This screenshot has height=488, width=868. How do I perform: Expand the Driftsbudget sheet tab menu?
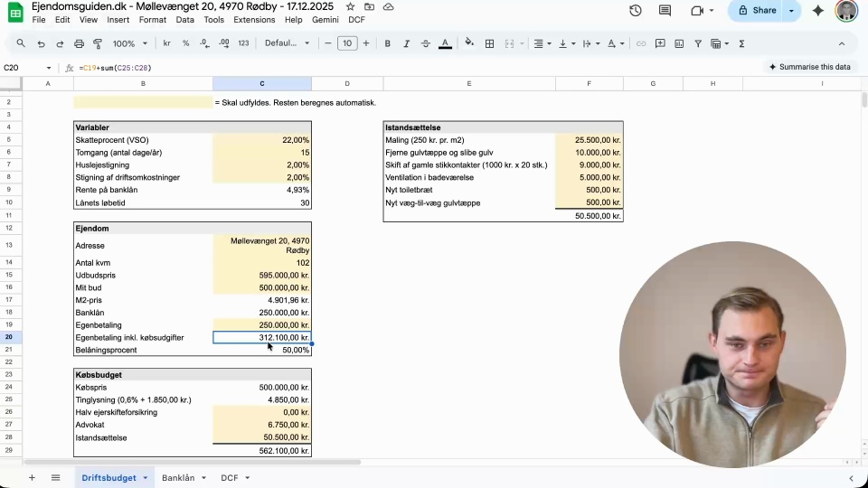(x=146, y=478)
